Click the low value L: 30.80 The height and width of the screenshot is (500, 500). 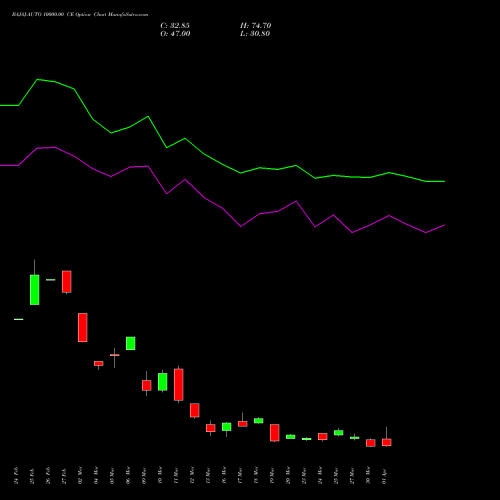[x=255, y=34]
